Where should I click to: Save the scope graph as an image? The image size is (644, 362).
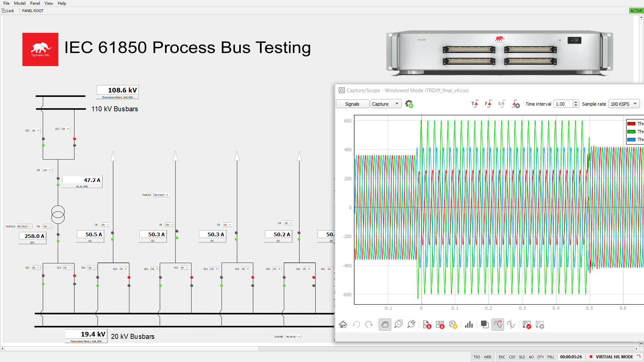pos(440,324)
